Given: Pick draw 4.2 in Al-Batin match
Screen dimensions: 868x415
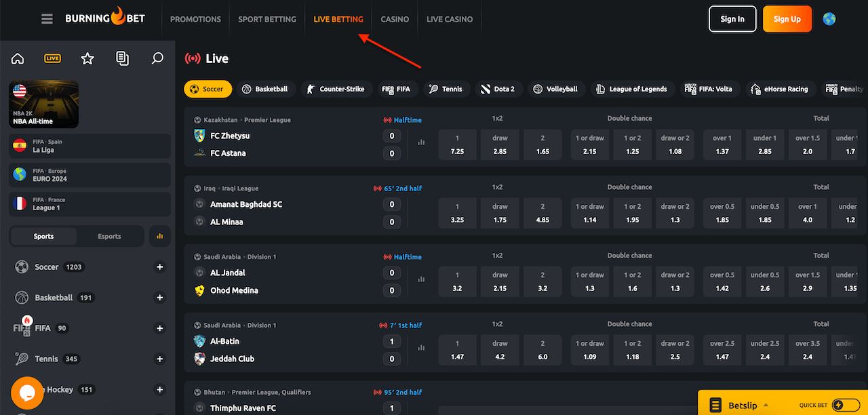Looking at the screenshot, I should click(x=500, y=350).
